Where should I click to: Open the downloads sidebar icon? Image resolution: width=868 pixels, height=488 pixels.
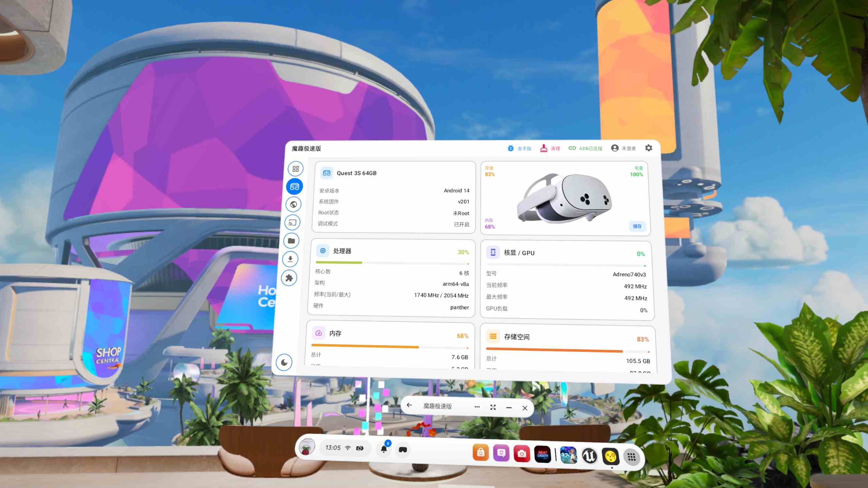pyautogui.click(x=290, y=259)
